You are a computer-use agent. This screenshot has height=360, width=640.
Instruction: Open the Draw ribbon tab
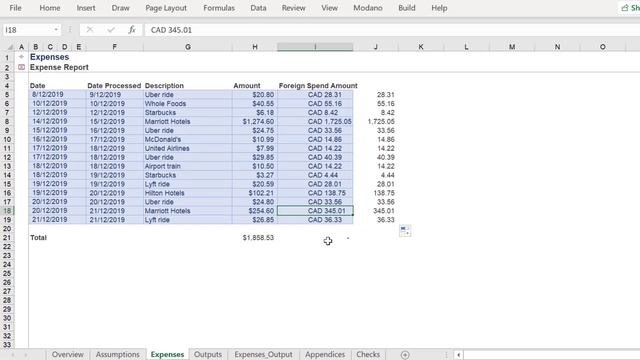pyautogui.click(x=120, y=8)
